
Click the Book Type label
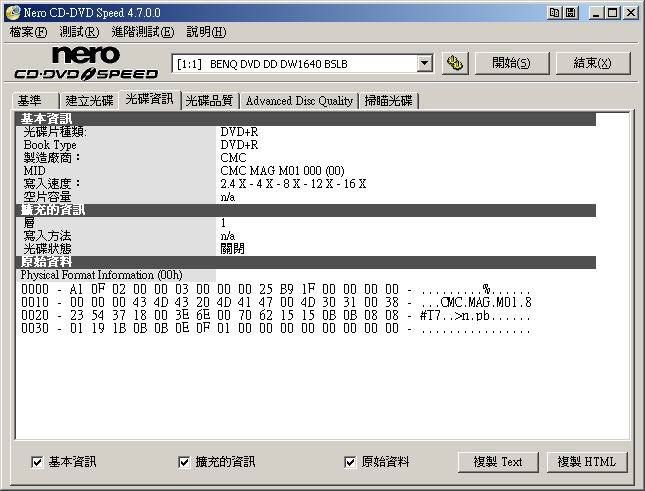(50, 145)
